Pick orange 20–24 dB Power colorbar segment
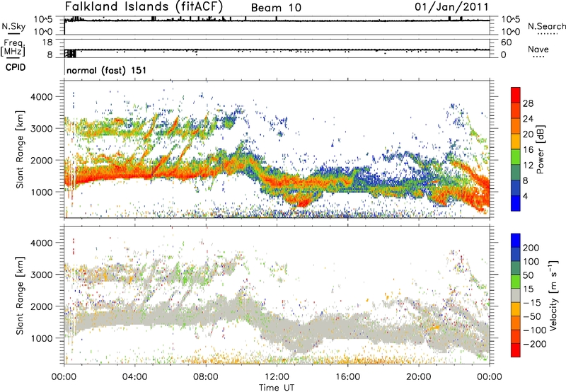The width and height of the screenshot is (566, 392). 516,126
